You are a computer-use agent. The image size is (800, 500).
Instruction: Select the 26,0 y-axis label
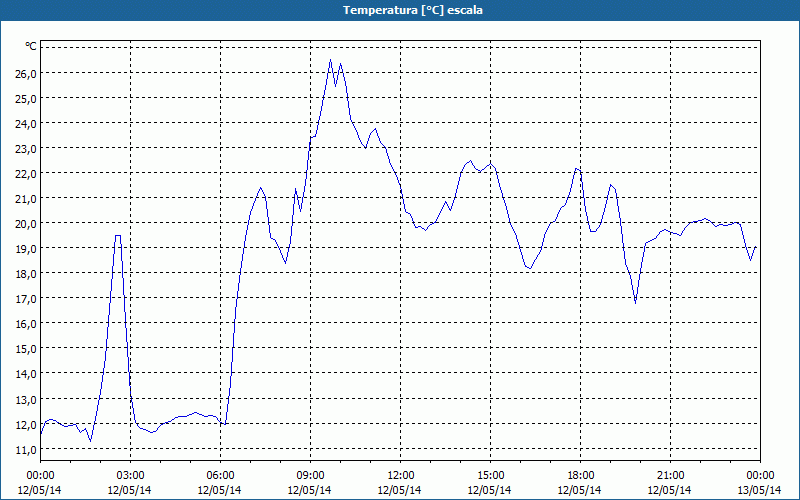click(26, 74)
